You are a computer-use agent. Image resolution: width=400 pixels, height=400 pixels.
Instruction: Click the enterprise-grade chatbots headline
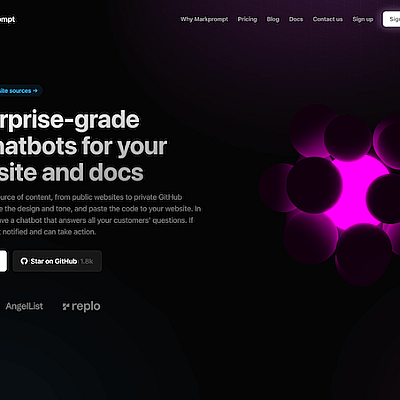(83, 146)
